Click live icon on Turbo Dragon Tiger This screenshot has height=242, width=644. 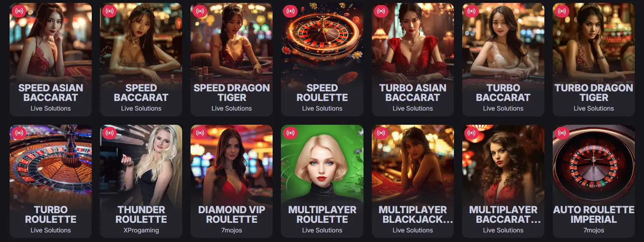[x=562, y=11]
